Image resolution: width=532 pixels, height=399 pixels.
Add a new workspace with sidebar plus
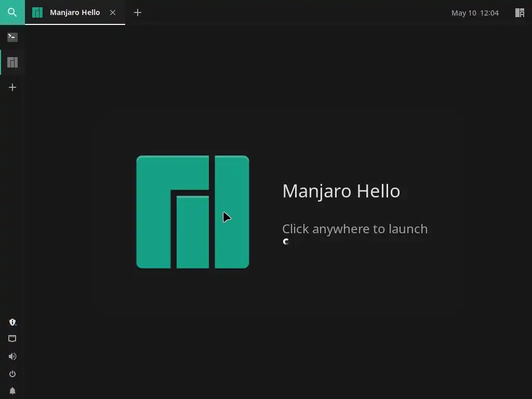point(12,87)
